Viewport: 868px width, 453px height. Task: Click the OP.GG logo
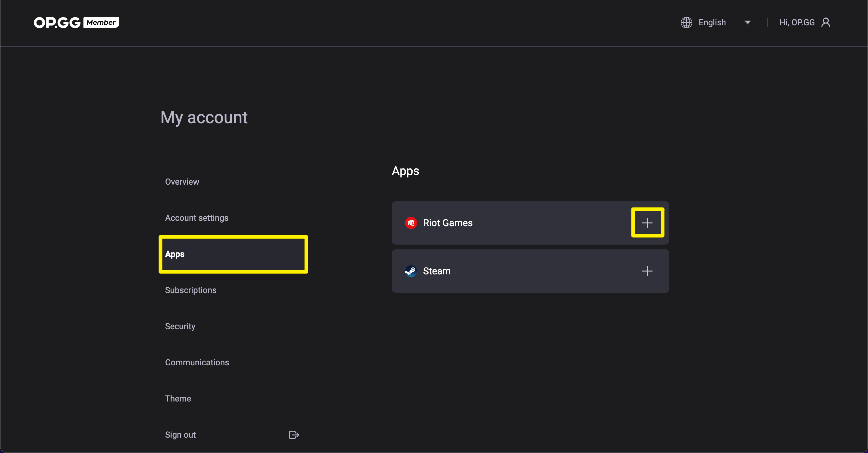pos(57,23)
